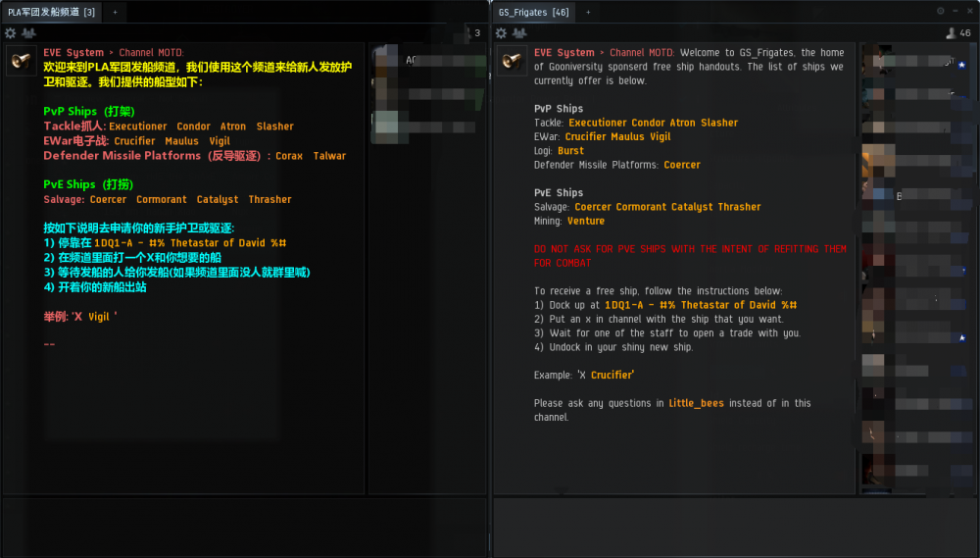Click 'PvE Ships' heading in GS_Frigates chat
980x558 pixels.
point(559,193)
